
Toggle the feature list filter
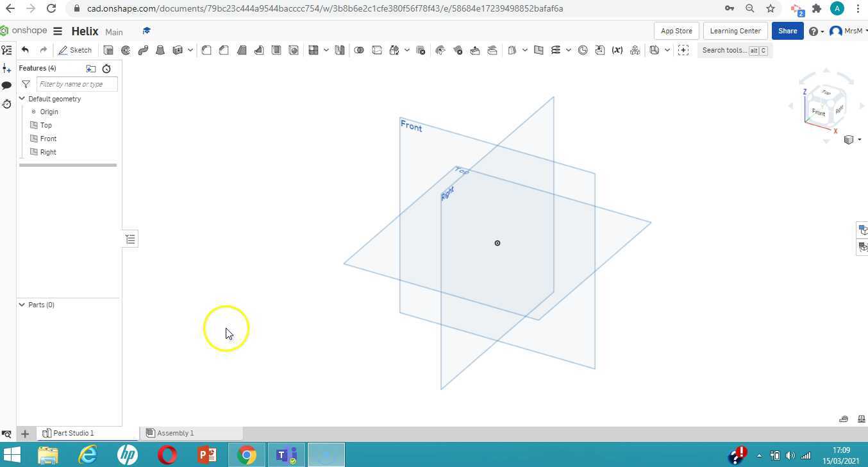pos(26,84)
